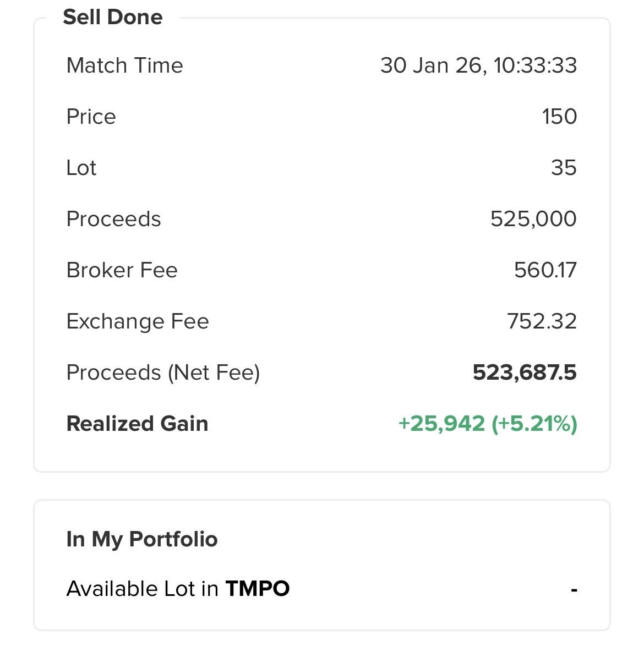Tap the Price row label
This screenshot has height=657, width=644.
tap(91, 117)
